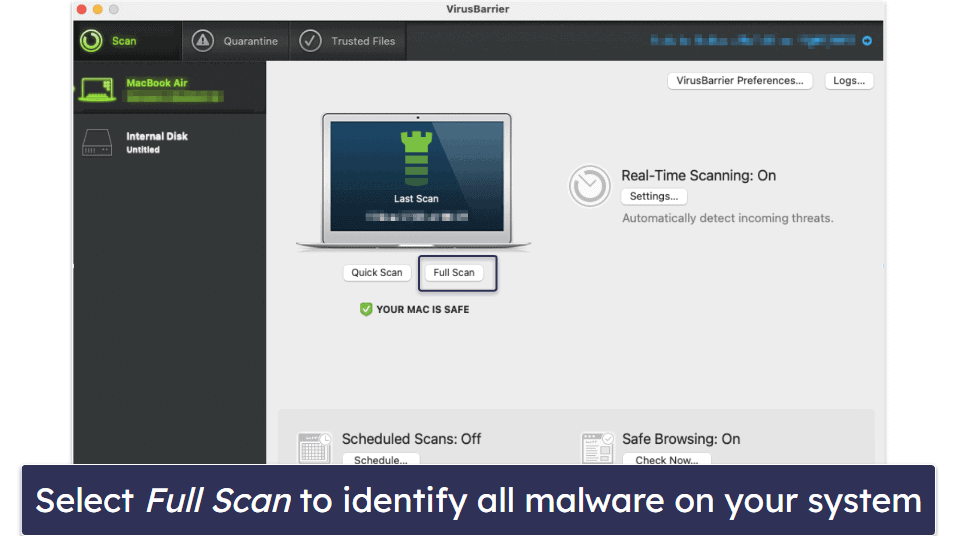955x536 pixels.
Task: Select Internal Disk Untitled in the sidebar
Action: click(170, 143)
